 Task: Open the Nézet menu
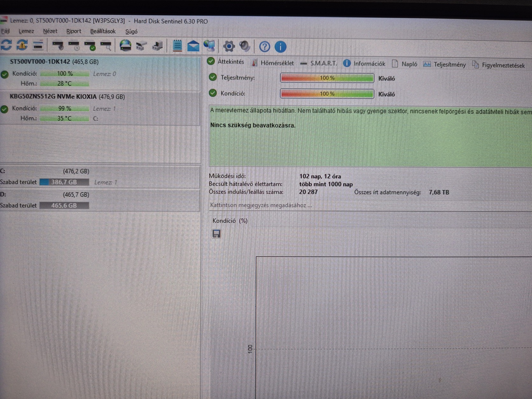(x=50, y=31)
